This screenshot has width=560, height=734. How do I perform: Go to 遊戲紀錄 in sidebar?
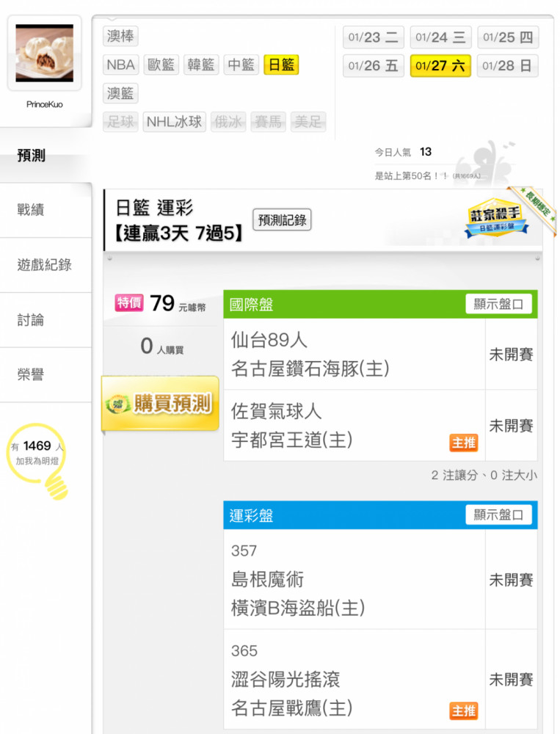point(46,265)
